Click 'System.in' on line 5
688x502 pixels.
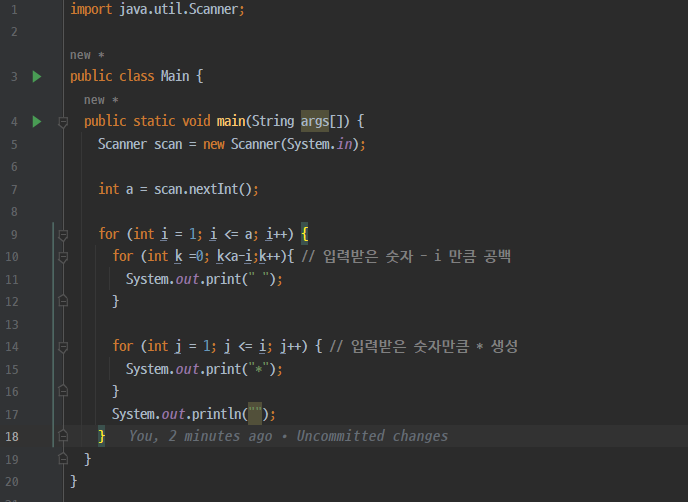(319, 144)
